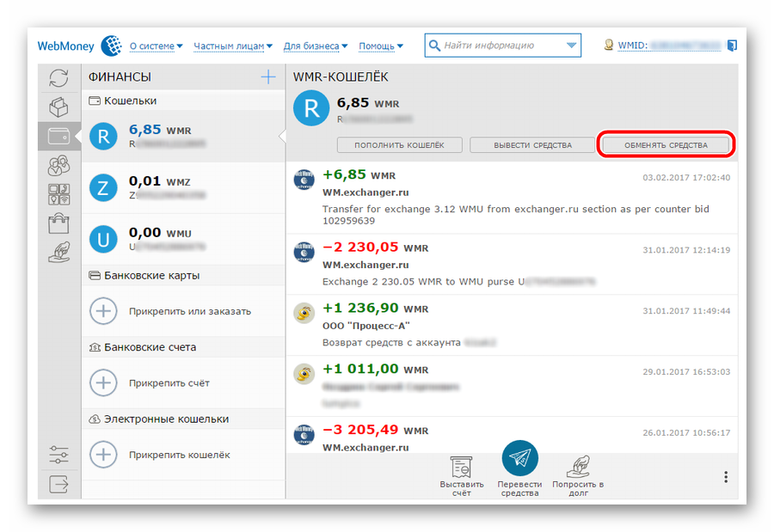Screen dimensions: 774x532
Task: Open the search box dropdown arrow
Action: [571, 46]
